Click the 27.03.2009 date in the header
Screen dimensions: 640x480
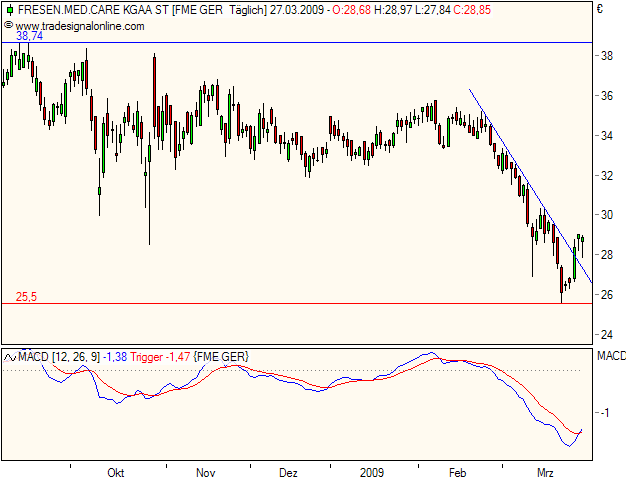point(298,9)
